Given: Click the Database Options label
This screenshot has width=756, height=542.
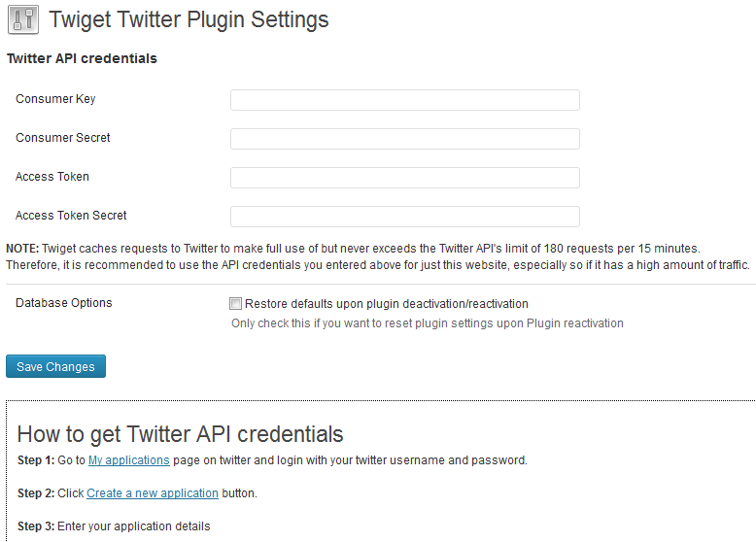Looking at the screenshot, I should [63, 303].
